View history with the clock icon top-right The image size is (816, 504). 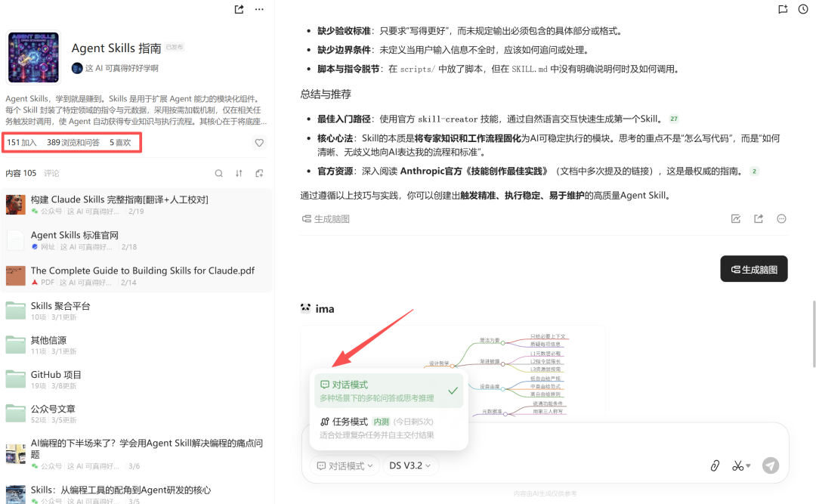(804, 9)
